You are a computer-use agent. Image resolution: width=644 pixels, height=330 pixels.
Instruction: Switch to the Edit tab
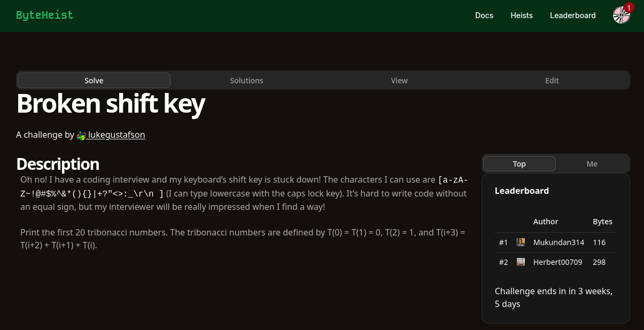point(552,80)
